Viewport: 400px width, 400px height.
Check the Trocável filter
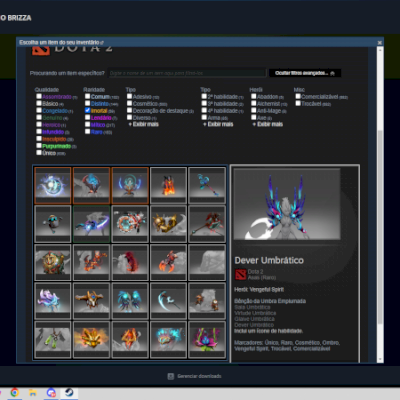[298, 103]
